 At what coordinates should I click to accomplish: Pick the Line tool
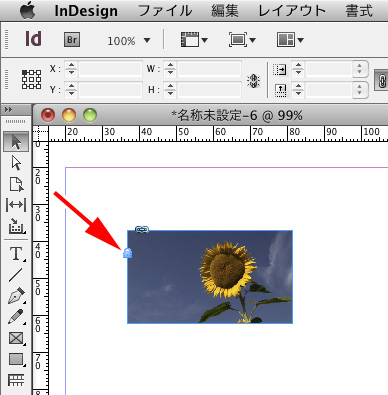pyautogui.click(x=16, y=275)
